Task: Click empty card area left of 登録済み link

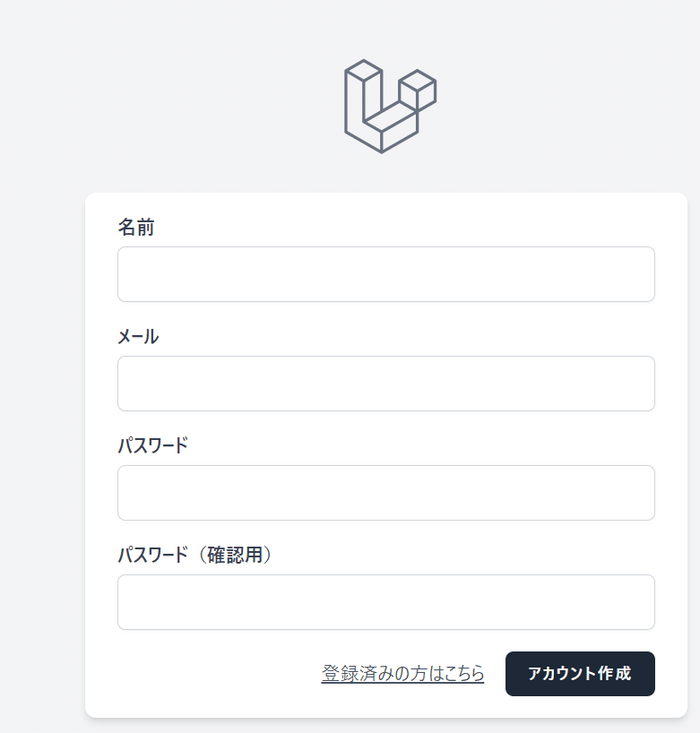Action: pyautogui.click(x=211, y=674)
